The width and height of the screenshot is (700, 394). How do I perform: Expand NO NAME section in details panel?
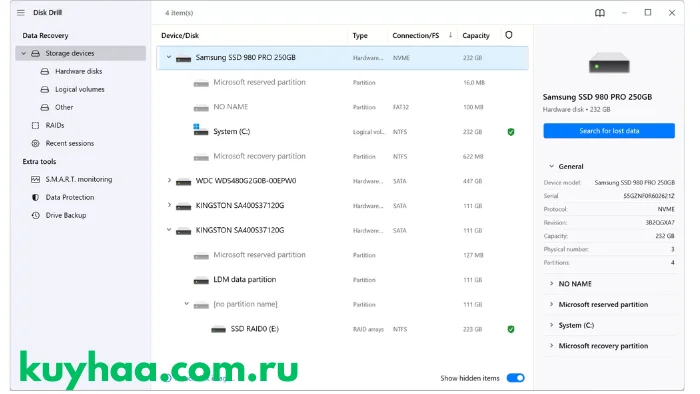pos(551,284)
